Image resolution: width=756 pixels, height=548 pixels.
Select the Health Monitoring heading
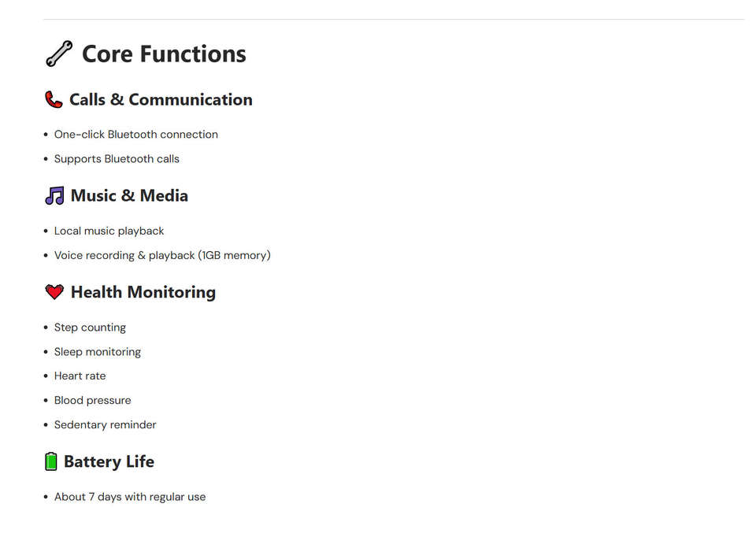tap(143, 292)
